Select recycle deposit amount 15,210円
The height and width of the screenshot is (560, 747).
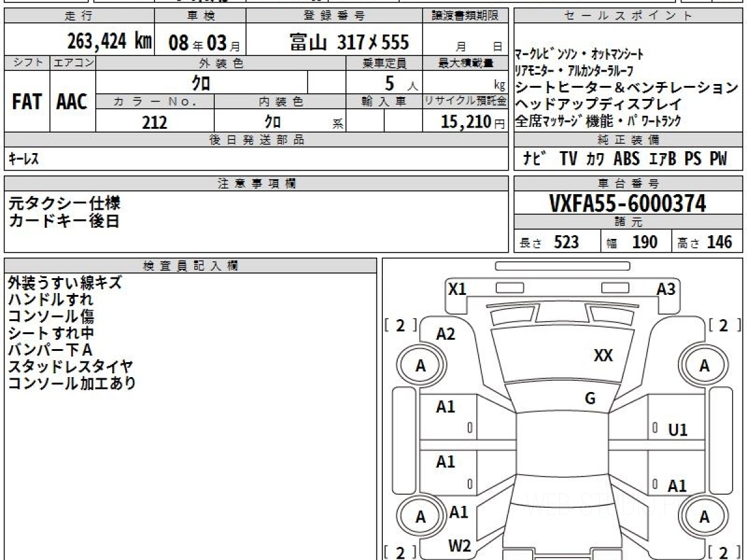[473, 122]
